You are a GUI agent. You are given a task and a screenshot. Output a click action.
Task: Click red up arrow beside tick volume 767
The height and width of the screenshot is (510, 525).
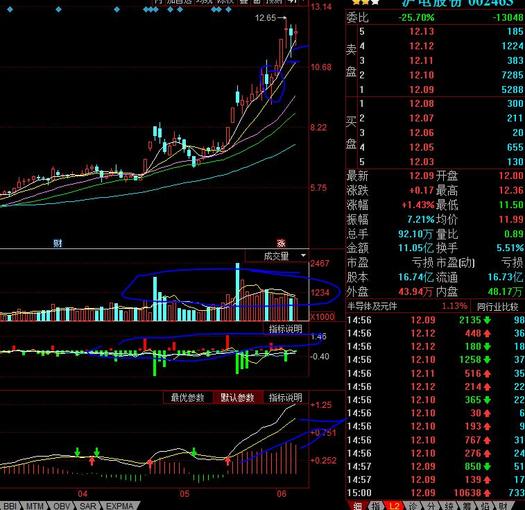click(x=487, y=440)
